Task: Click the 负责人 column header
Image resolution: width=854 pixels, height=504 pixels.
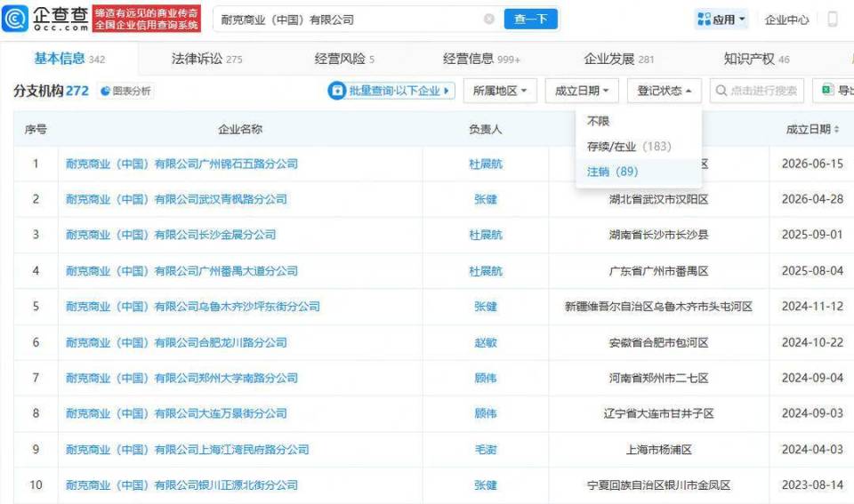Action: click(486, 130)
